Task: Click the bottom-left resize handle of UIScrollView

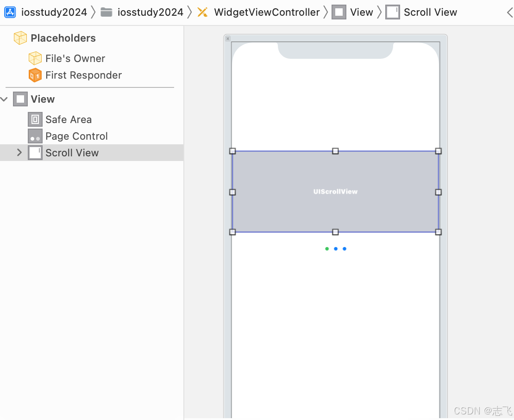Action: (x=232, y=232)
